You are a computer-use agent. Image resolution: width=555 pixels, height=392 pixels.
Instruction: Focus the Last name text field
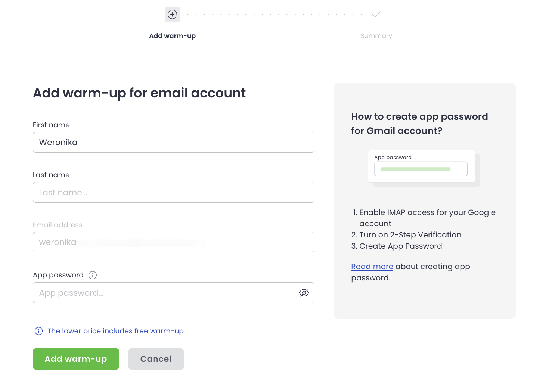click(x=173, y=192)
